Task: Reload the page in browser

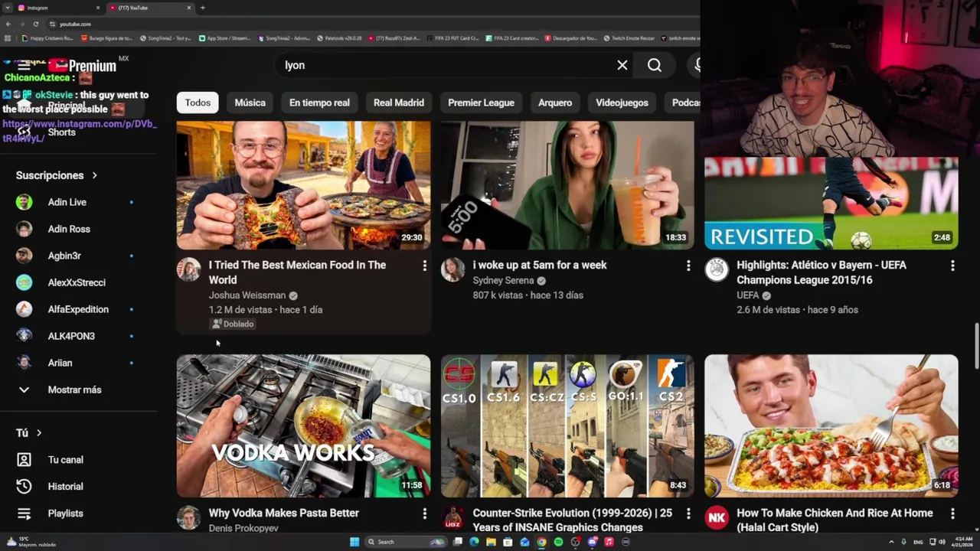Action: tap(36, 24)
